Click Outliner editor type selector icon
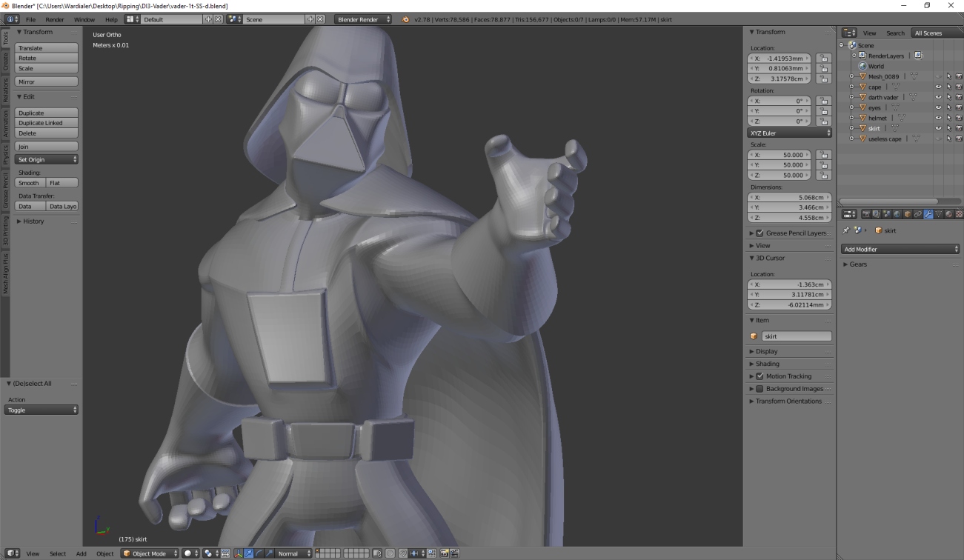This screenshot has height=560, width=964. 849,33
